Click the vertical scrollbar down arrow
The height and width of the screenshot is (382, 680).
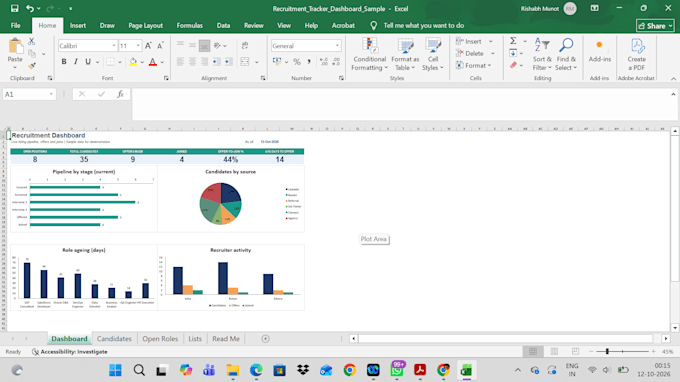[x=675, y=328]
